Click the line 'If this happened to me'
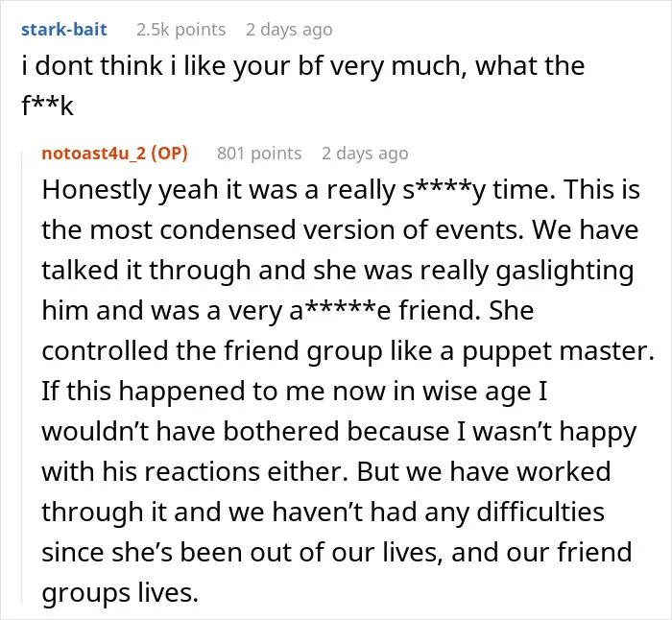The image size is (672, 620). coord(295,392)
